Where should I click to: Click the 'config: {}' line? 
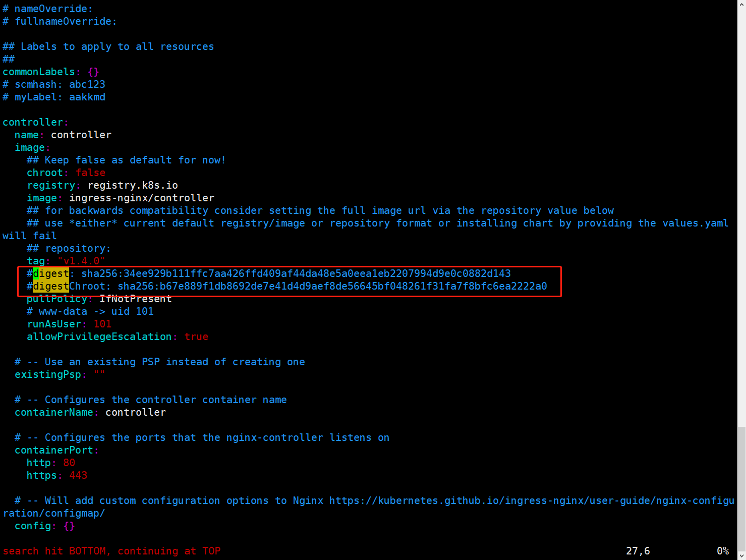coord(45,526)
